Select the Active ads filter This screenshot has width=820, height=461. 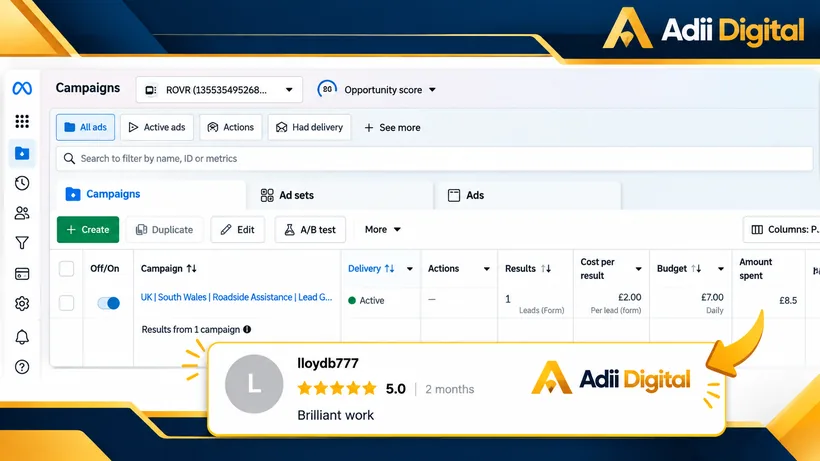coord(157,127)
